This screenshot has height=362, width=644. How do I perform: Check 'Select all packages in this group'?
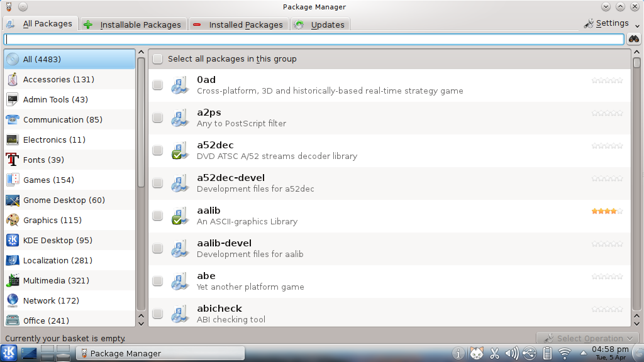click(158, 59)
